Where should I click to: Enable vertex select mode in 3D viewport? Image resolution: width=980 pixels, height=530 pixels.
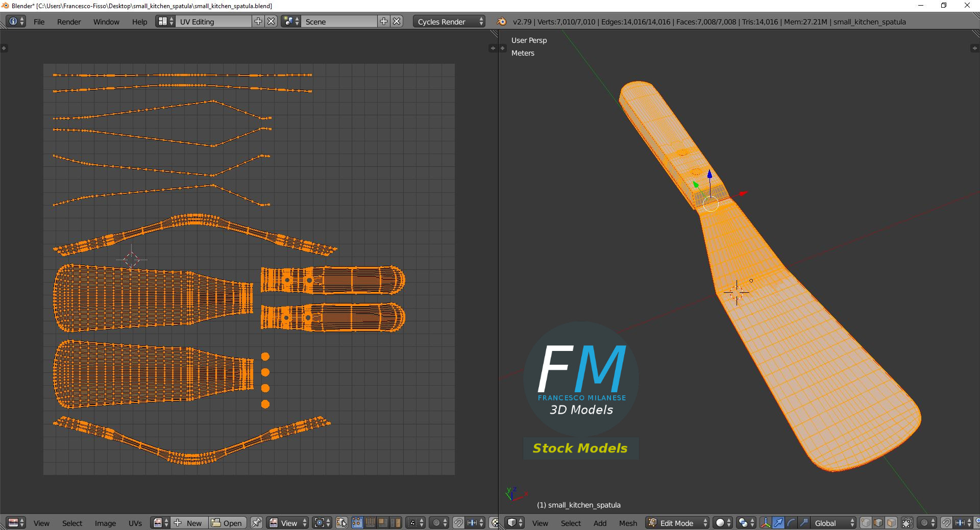click(x=866, y=523)
